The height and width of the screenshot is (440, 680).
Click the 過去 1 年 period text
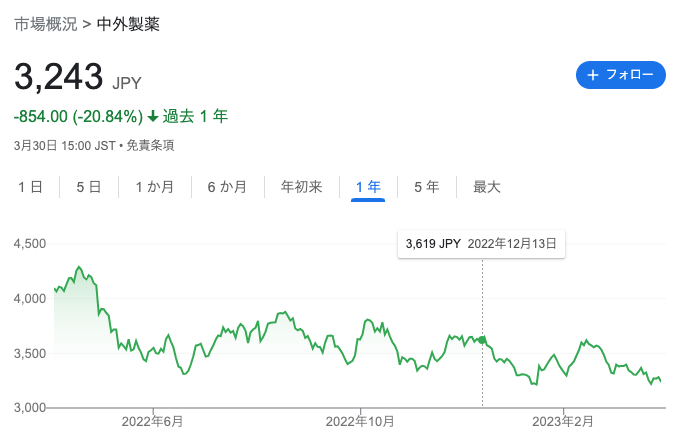tap(196, 117)
